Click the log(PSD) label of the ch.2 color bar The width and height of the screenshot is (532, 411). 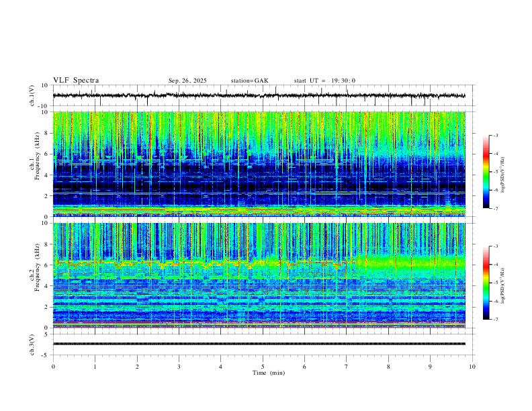[503, 285]
